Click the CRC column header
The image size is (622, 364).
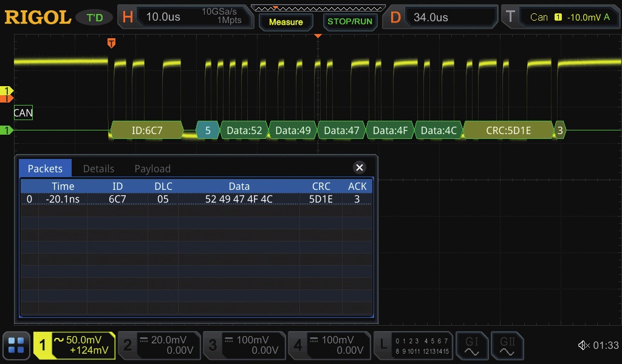[x=321, y=186]
